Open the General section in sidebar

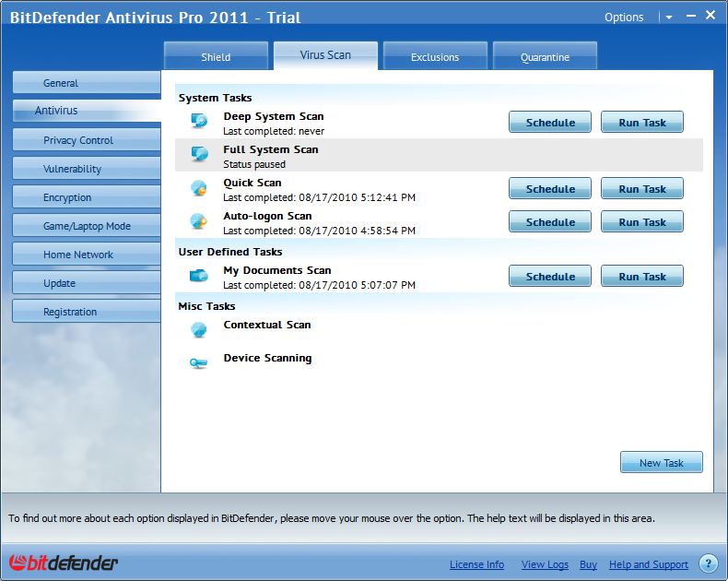click(87, 83)
